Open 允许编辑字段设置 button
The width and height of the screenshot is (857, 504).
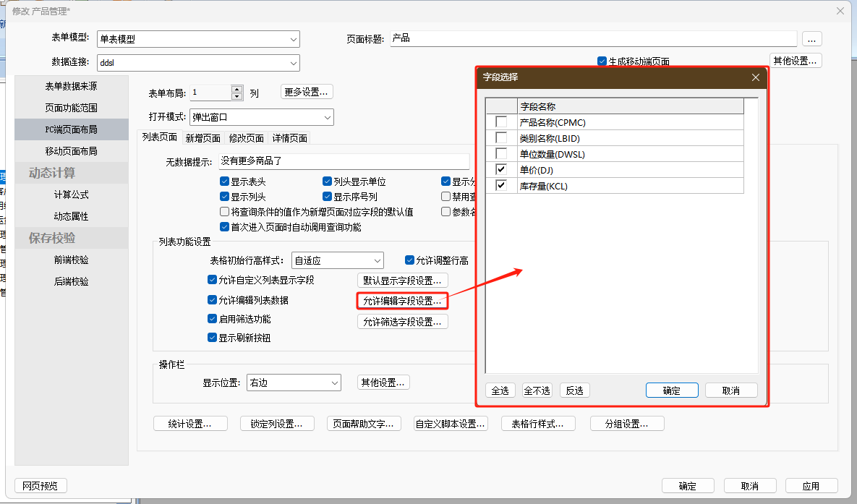tap(402, 301)
